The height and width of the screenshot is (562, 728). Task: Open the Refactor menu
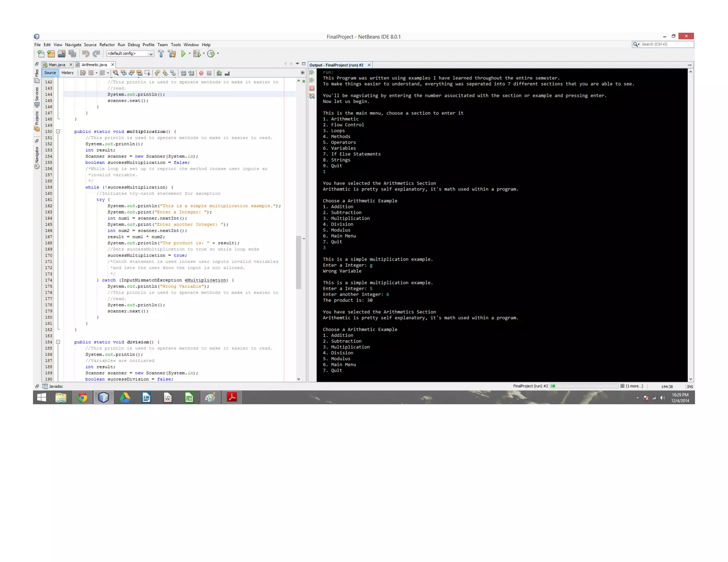[x=107, y=45]
